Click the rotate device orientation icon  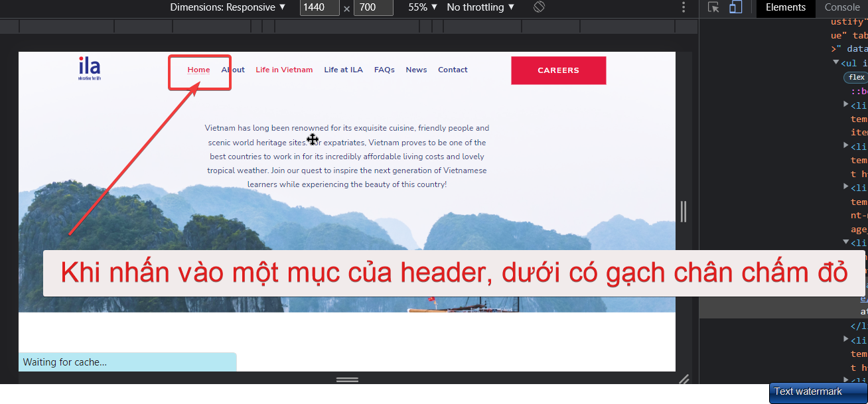coord(539,7)
